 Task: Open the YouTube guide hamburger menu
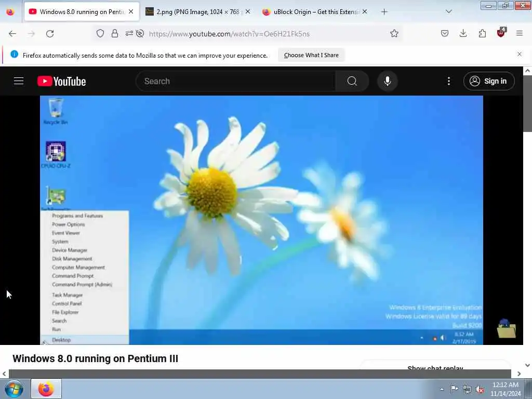point(19,81)
